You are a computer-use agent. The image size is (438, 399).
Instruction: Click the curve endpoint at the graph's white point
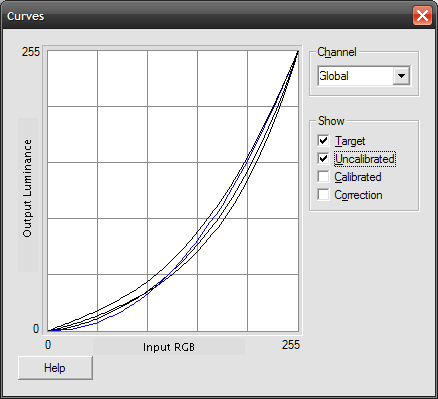pyautogui.click(x=298, y=51)
